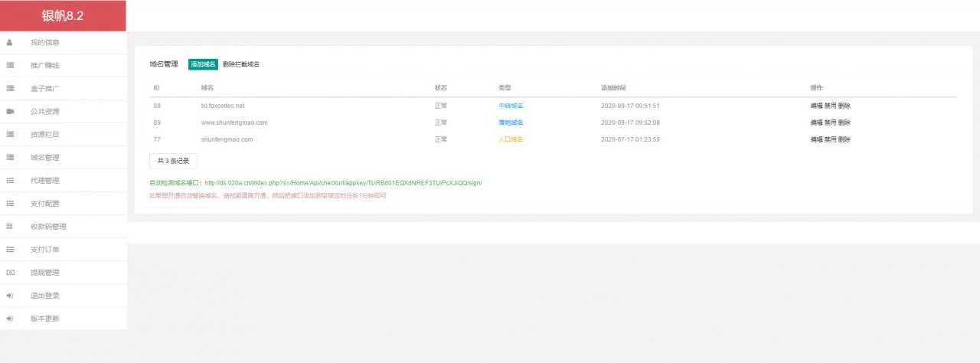Disable the www.shunfengmao.com domain
The height and width of the screenshot is (363, 980).
pyautogui.click(x=830, y=123)
